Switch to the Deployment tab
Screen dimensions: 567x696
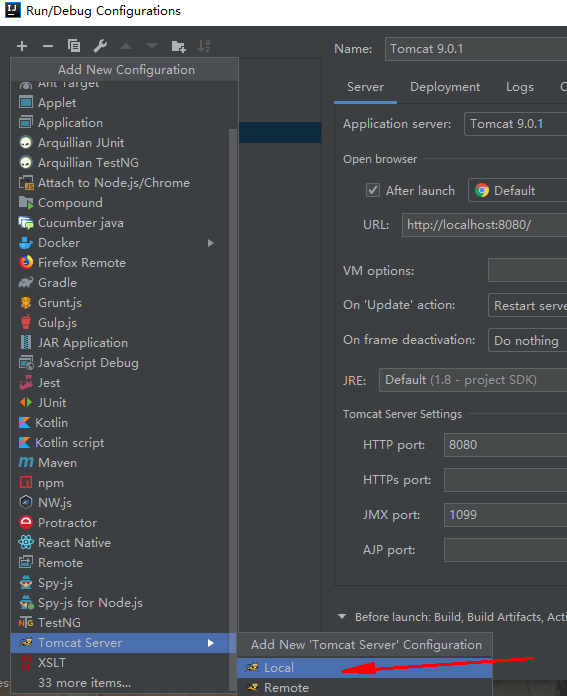coord(445,87)
